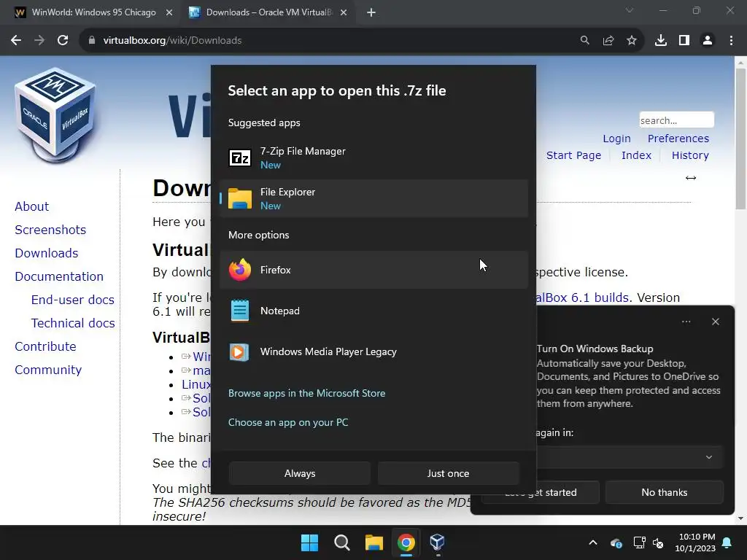Bookmark this page with the star
The height and width of the screenshot is (560, 747).
(x=632, y=41)
